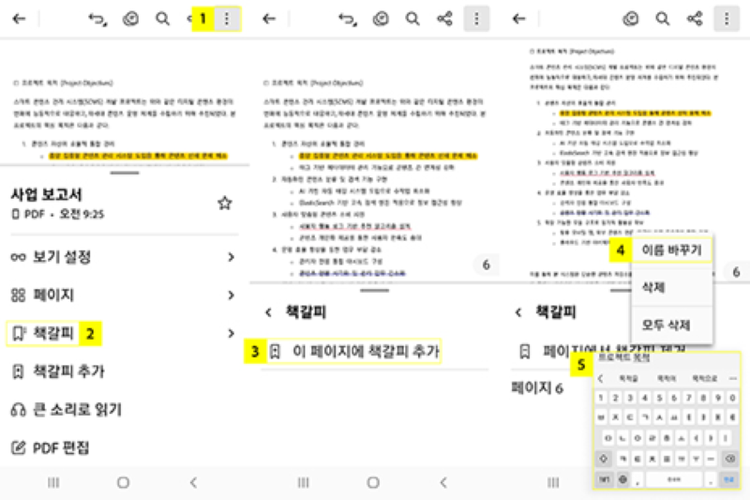This screenshot has height=500, width=750.
Task: Tap the page 6 badge on the 이 페이지에 책갈피 추가 screen
Action: [485, 265]
